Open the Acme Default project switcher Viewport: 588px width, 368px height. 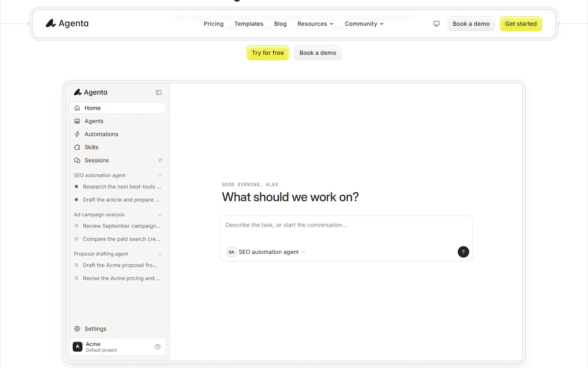coord(118,347)
